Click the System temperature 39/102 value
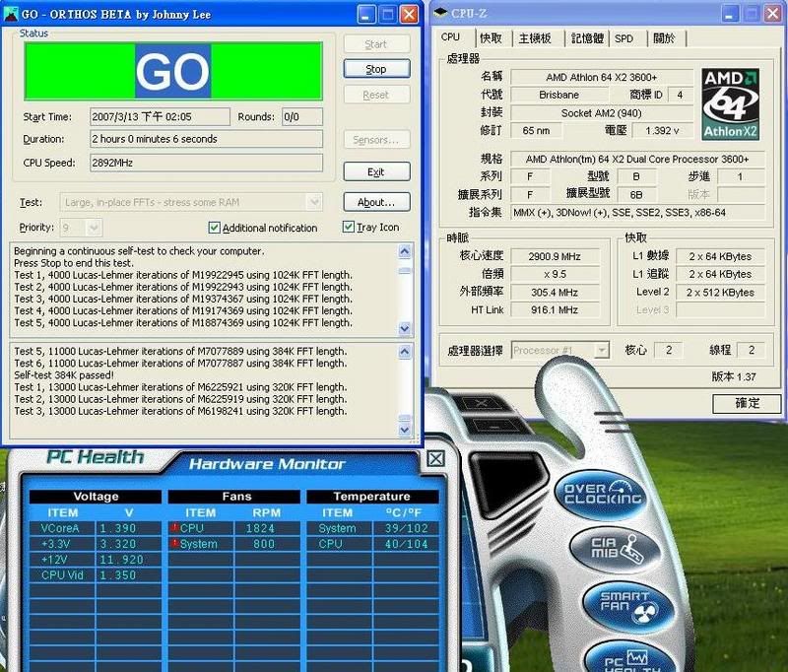Screen dimensions: 788x672 (406, 528)
